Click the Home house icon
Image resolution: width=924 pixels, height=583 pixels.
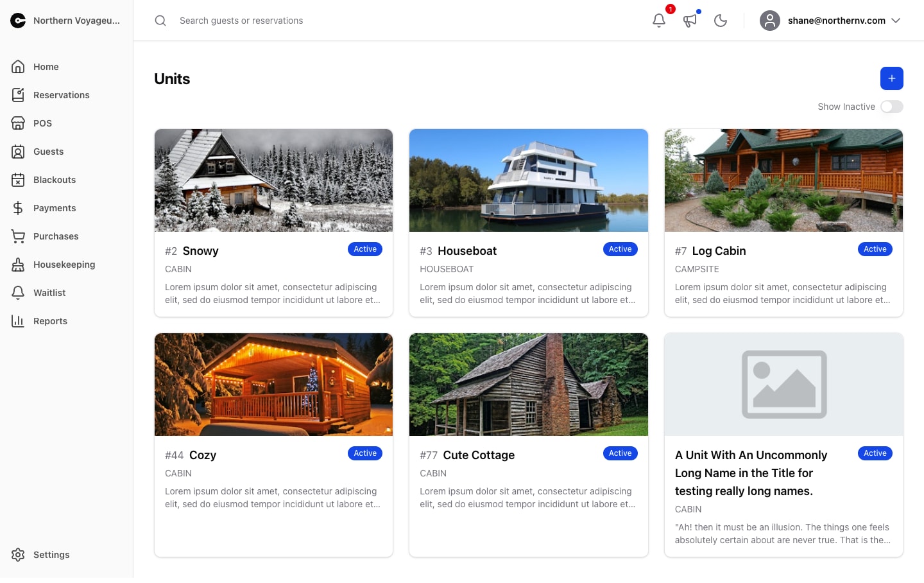(x=18, y=67)
